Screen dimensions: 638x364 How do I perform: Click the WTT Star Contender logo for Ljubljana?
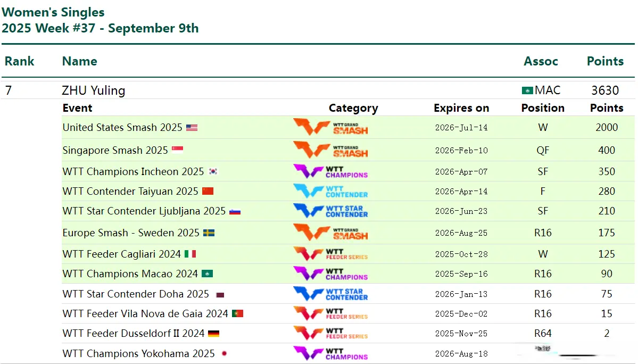point(330,211)
